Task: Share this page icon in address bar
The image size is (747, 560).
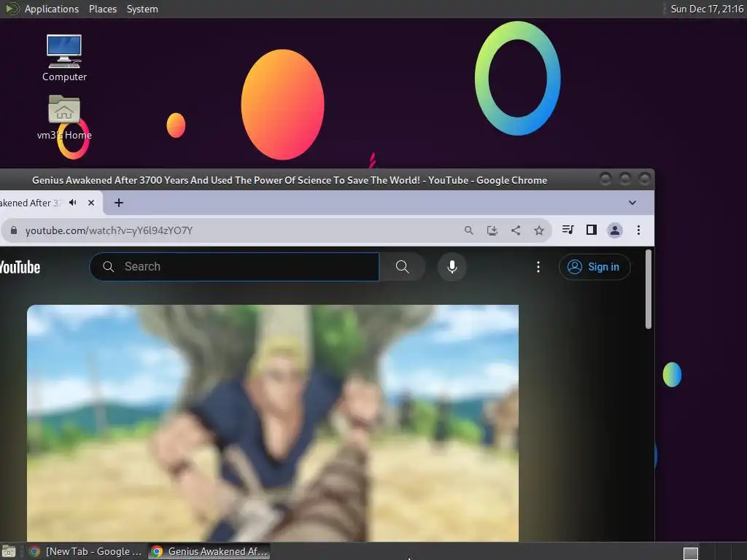Action: [516, 230]
